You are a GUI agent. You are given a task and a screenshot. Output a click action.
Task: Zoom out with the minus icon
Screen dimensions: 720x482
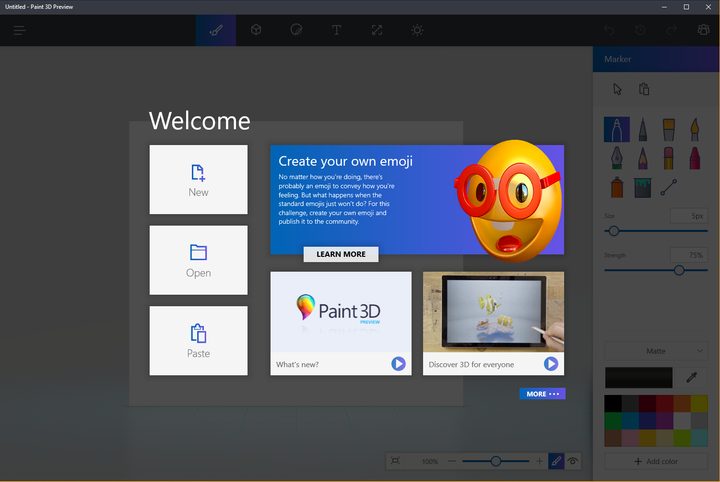coord(452,461)
